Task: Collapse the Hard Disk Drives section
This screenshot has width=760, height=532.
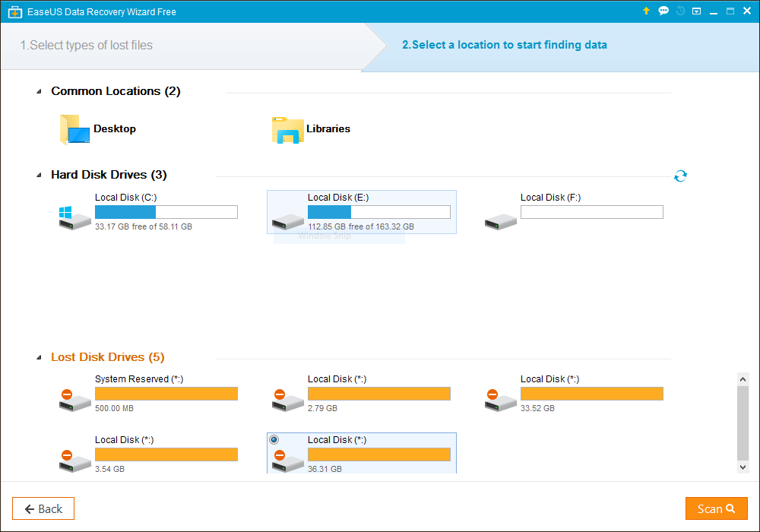Action: click(40, 175)
